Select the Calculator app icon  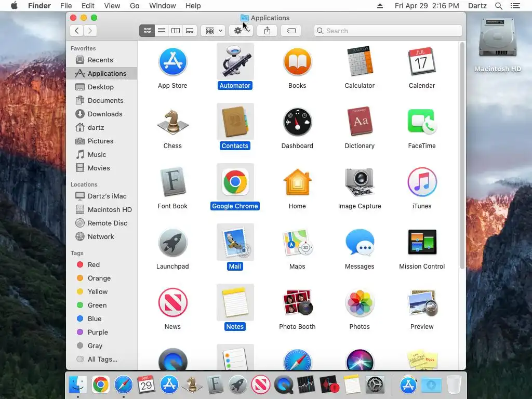click(360, 62)
